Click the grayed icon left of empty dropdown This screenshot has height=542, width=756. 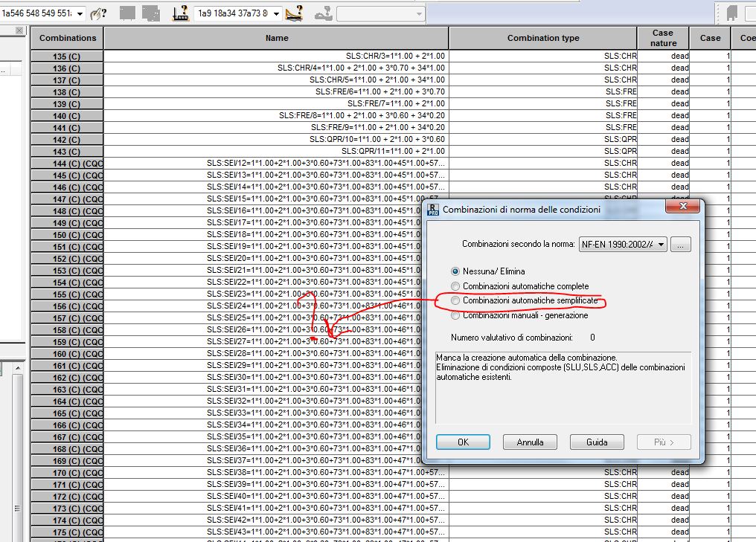(x=323, y=13)
